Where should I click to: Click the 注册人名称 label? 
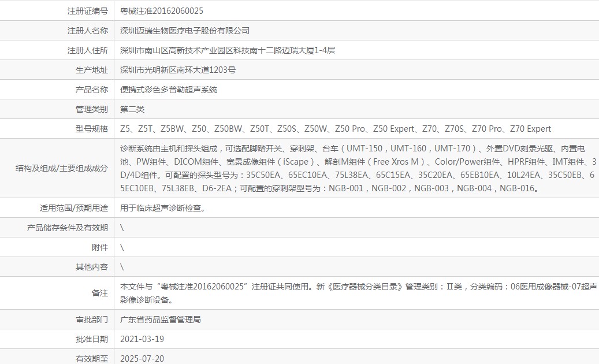(x=87, y=31)
